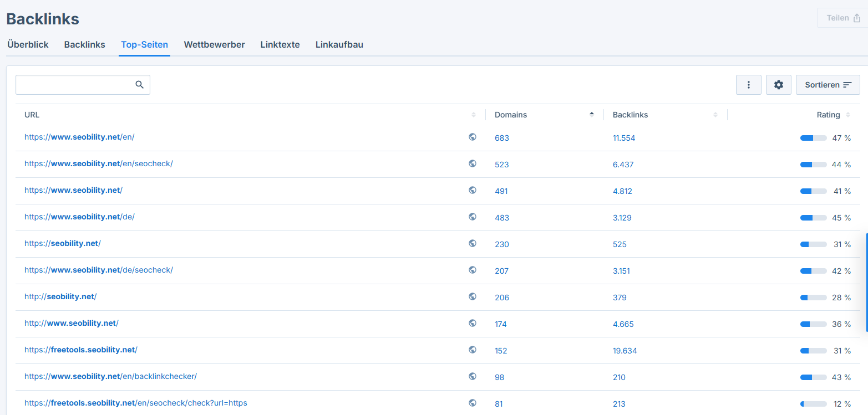
Task: Switch to Backlinks tab
Action: tap(84, 44)
